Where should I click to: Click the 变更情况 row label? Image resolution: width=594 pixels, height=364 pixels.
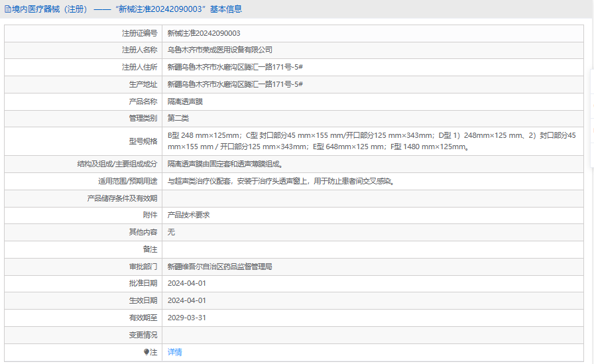pos(143,335)
